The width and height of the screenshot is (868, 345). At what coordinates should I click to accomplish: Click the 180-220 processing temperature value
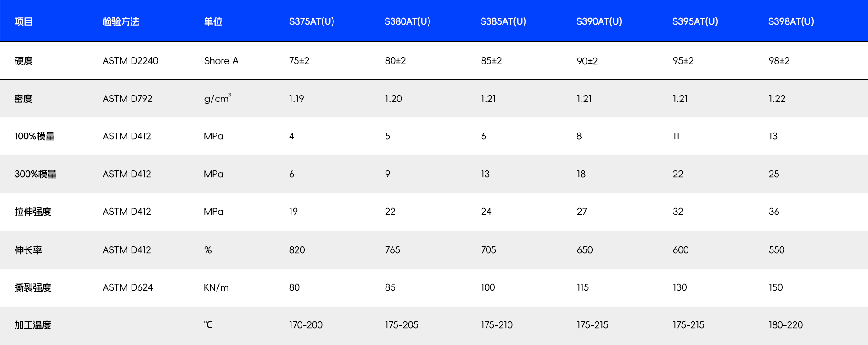[785, 325]
